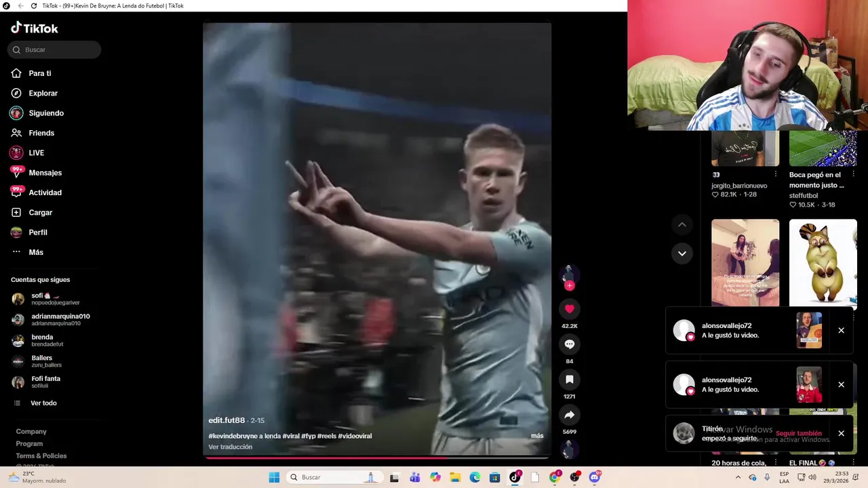868x488 pixels.
Task: Expand Ver todo followed accounts
Action: click(x=43, y=403)
